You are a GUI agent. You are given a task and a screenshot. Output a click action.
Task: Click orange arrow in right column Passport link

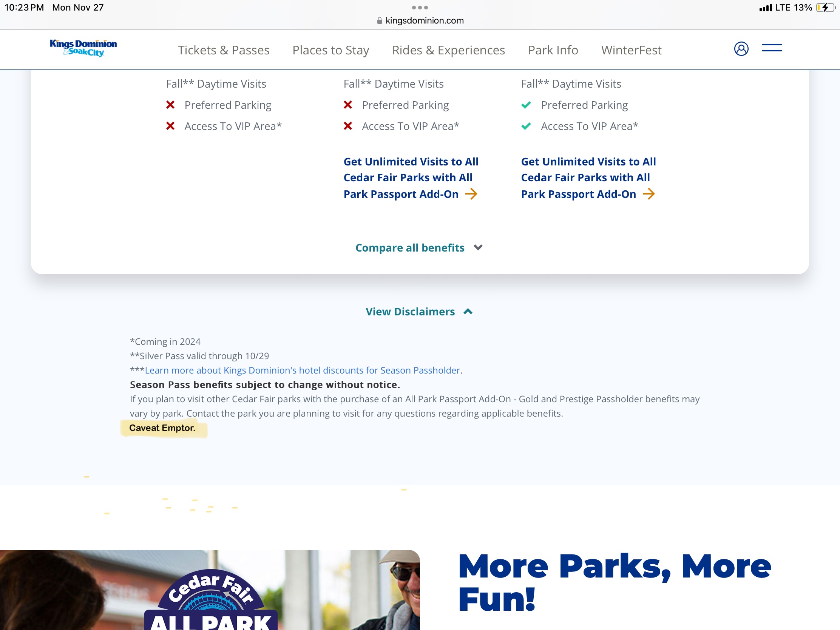point(649,194)
